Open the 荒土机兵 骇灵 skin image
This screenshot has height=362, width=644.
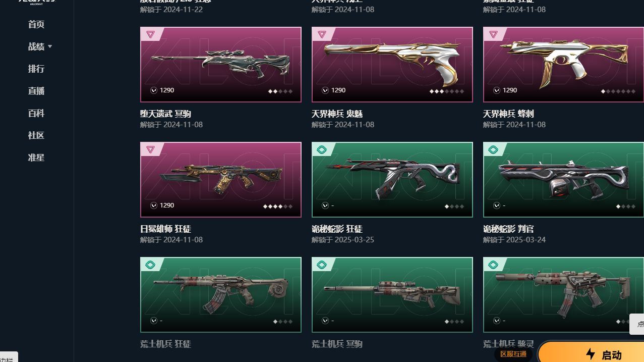(x=563, y=295)
